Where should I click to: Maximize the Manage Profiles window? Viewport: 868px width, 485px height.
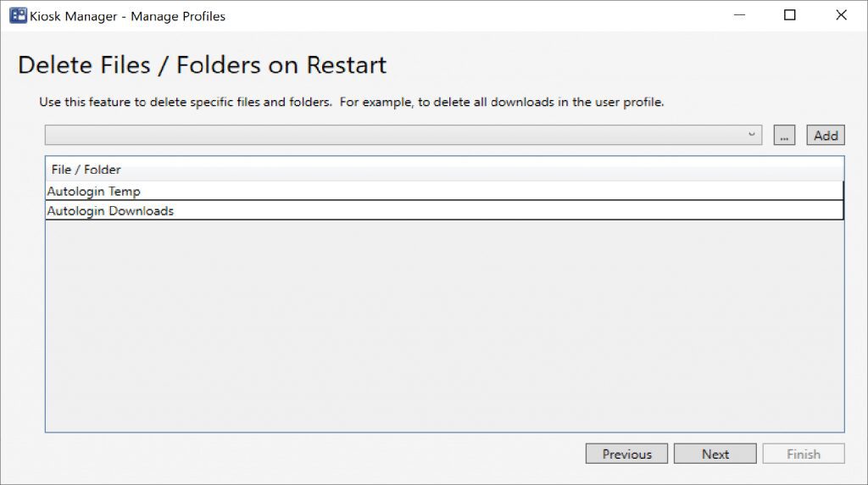pos(790,15)
